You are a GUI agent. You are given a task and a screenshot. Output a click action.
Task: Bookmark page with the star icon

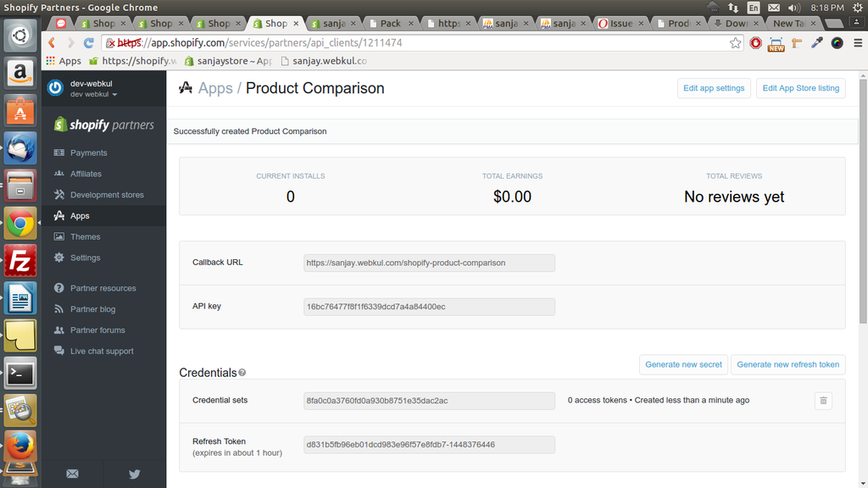(x=736, y=42)
